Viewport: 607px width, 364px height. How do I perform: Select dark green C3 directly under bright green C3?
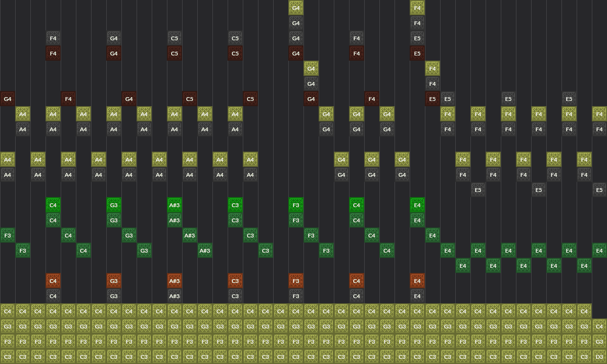coord(235,220)
